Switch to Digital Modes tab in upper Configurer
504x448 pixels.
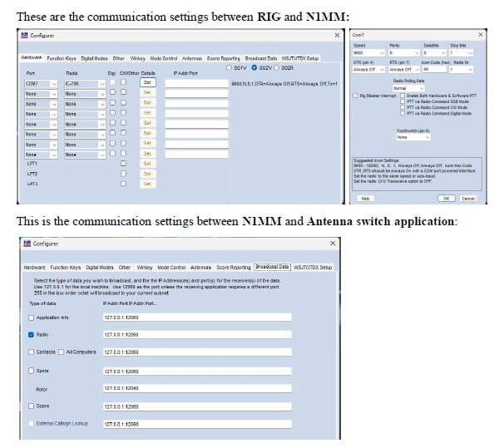94,58
